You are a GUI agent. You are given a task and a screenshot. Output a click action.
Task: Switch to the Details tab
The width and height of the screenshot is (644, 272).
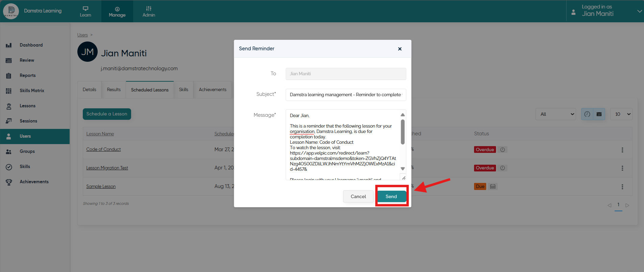[x=90, y=90]
